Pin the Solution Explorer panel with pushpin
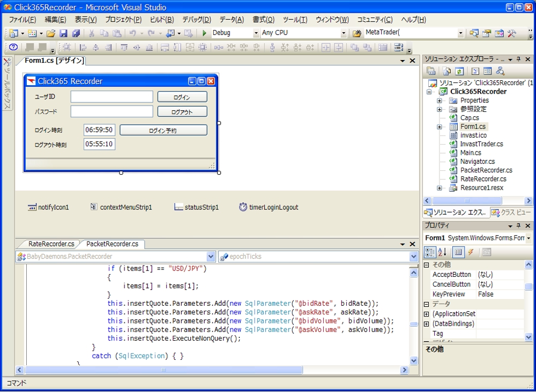536x392 pixels. click(519, 59)
